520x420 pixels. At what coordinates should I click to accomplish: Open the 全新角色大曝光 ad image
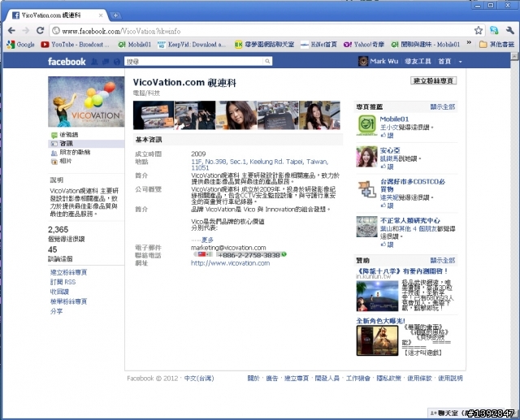(377, 340)
